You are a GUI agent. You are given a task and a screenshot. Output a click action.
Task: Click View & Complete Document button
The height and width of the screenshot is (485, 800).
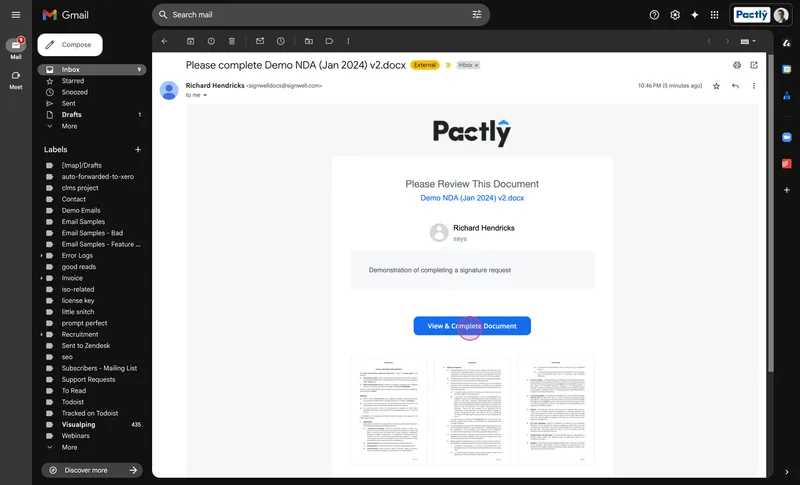tap(472, 326)
